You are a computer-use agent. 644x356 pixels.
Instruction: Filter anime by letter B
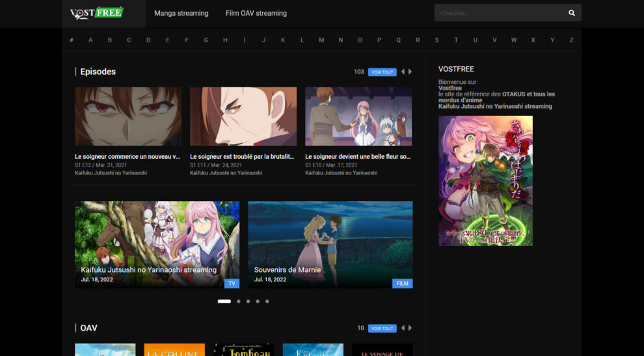110,40
